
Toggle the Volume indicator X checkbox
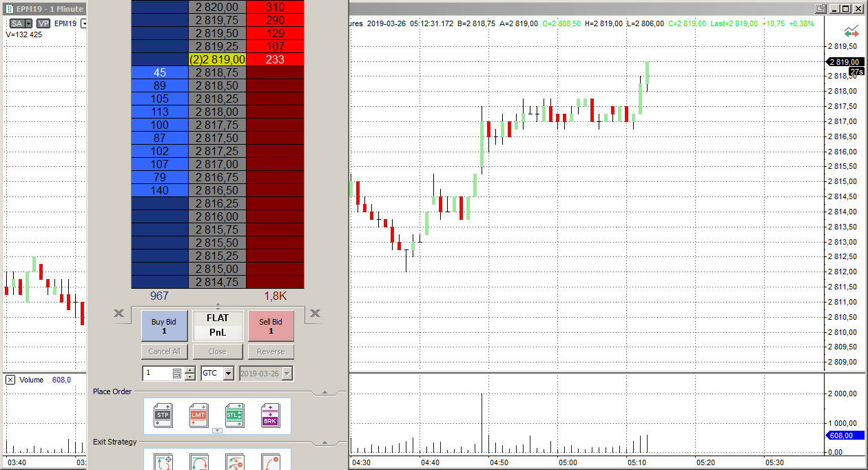11,380
